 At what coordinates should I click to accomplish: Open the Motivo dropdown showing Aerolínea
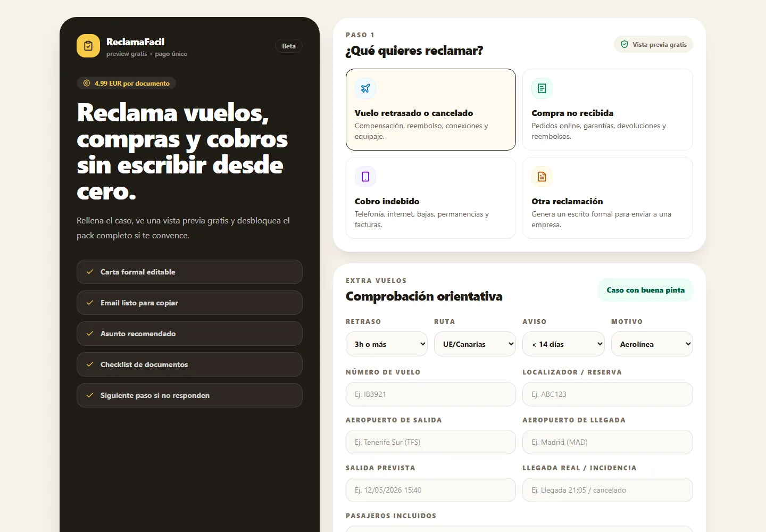652,344
